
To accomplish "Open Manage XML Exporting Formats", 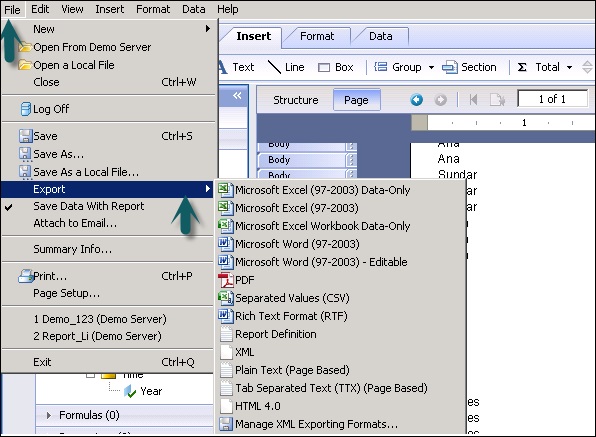I will [341, 424].
